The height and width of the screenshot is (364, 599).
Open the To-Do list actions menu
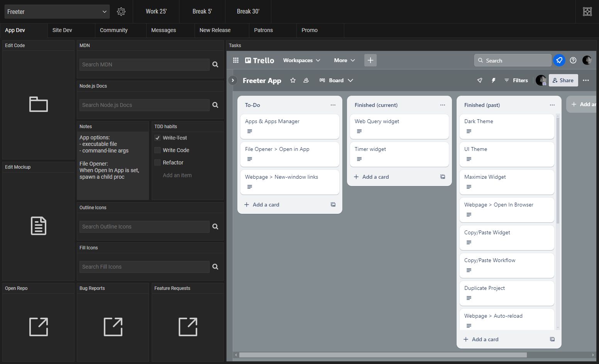[333, 105]
